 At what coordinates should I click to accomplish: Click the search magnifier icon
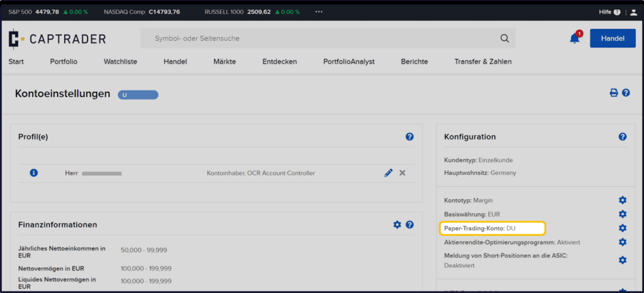[504, 38]
